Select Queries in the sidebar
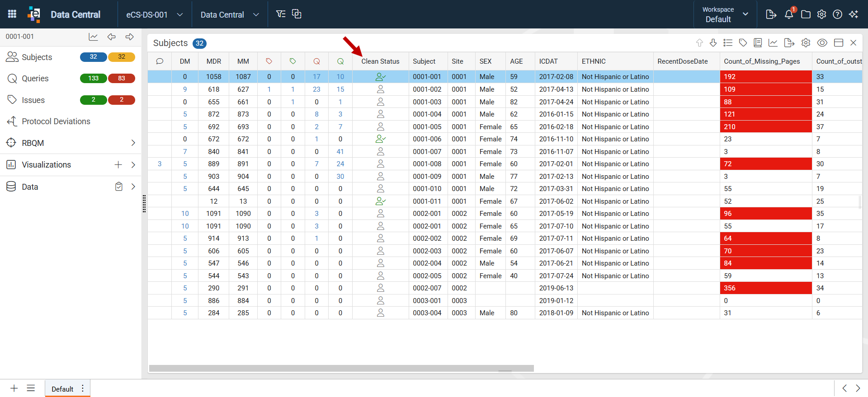 click(x=35, y=79)
